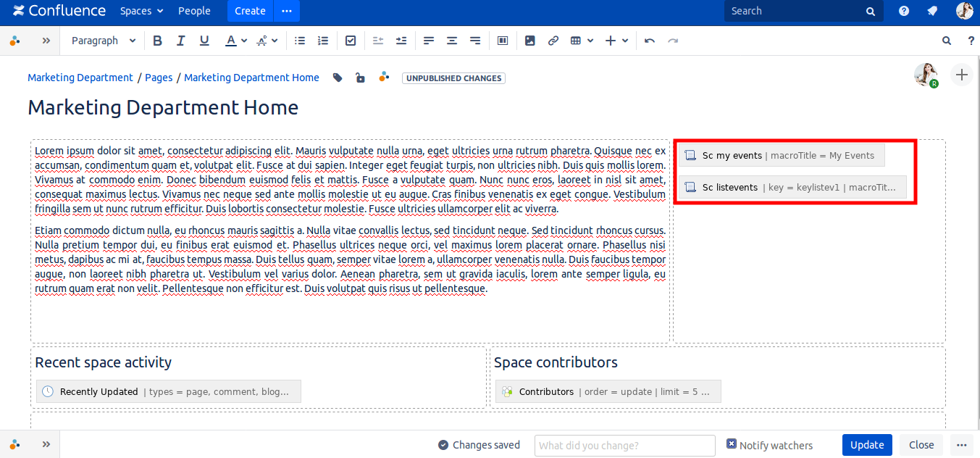Insert a numbered list
This screenshot has width=980, height=458.
[323, 41]
